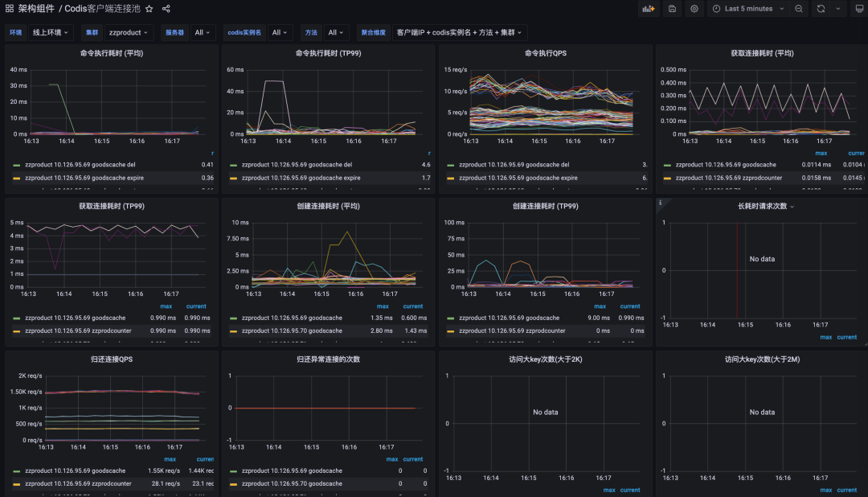Click yellow swatch of zzprodcounter in 归还连接QPS legend
The height and width of the screenshot is (497, 868).
pyautogui.click(x=17, y=484)
